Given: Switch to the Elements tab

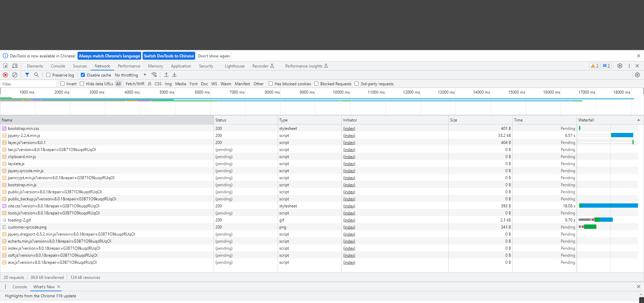Looking at the screenshot, I should (35, 66).
